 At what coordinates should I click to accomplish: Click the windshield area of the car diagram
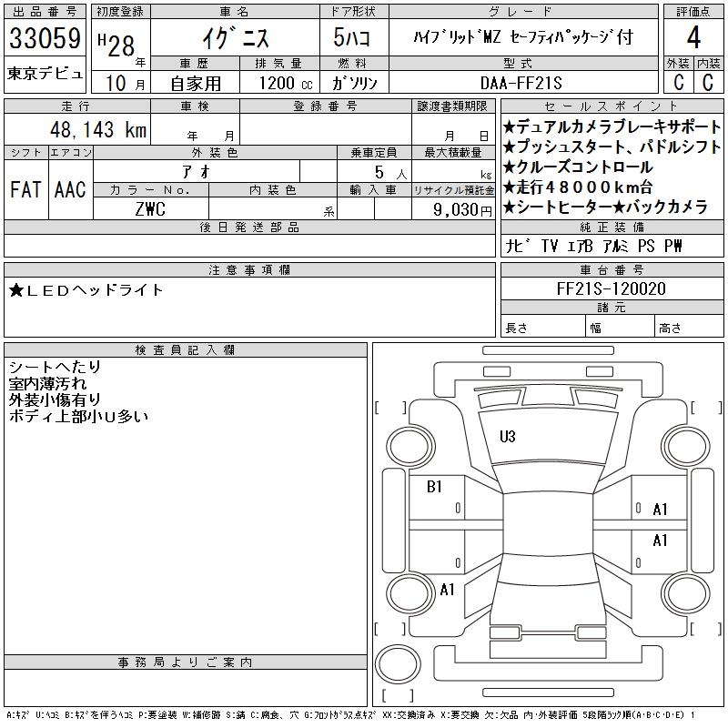(544, 473)
